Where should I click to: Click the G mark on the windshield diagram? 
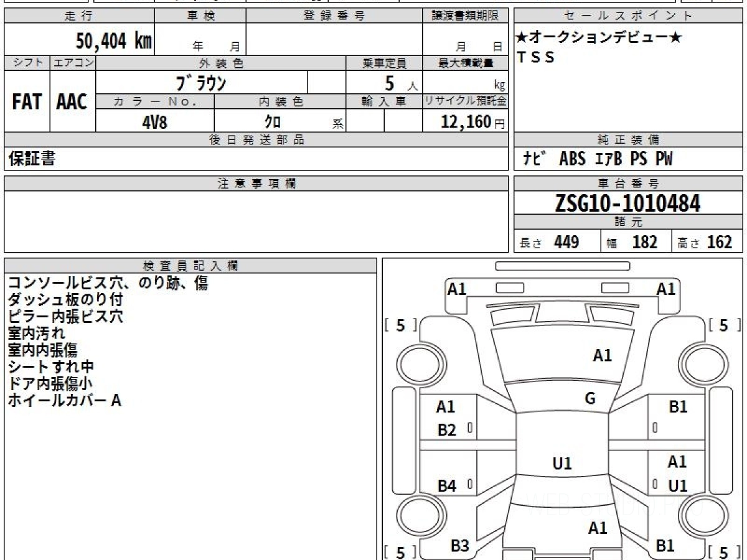click(x=590, y=399)
